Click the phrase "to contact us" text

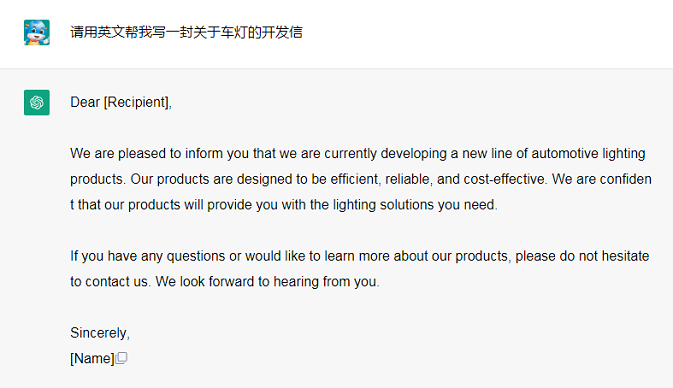(109, 282)
